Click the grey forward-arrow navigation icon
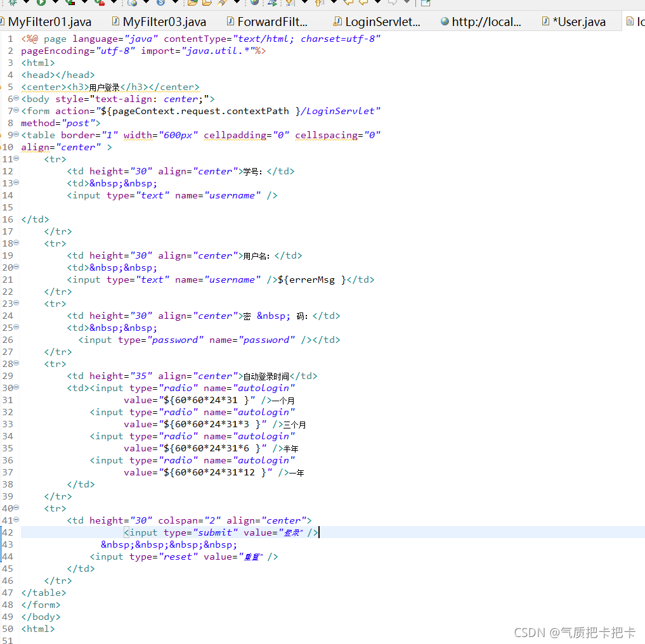 [393, 3]
